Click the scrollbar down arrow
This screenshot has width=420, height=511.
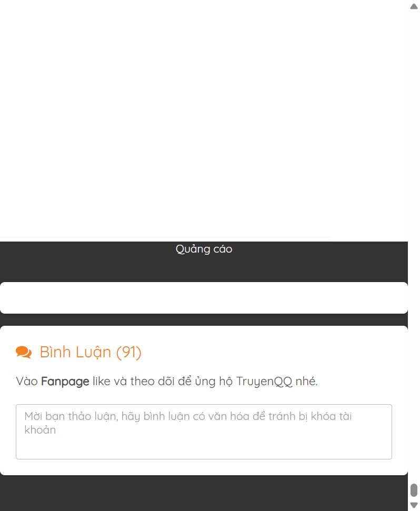click(x=414, y=505)
